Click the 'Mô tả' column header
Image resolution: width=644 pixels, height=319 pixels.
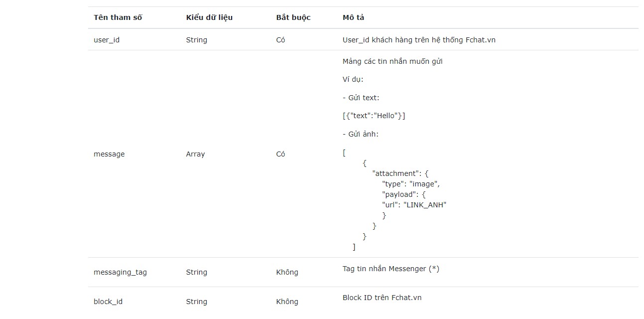353,17
